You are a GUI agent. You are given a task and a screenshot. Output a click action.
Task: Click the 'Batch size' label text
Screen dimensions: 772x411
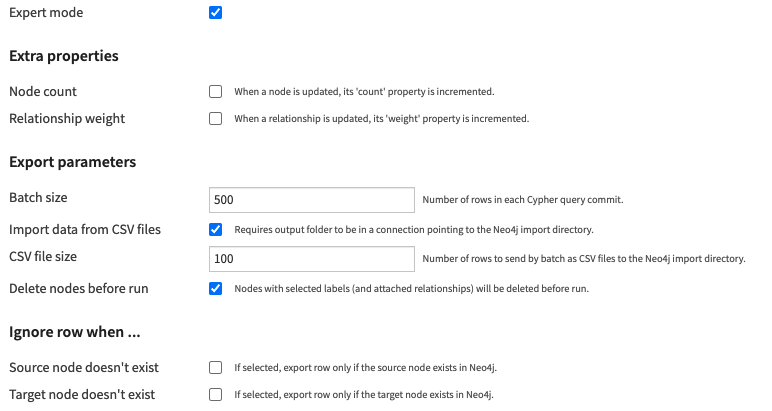point(38,199)
